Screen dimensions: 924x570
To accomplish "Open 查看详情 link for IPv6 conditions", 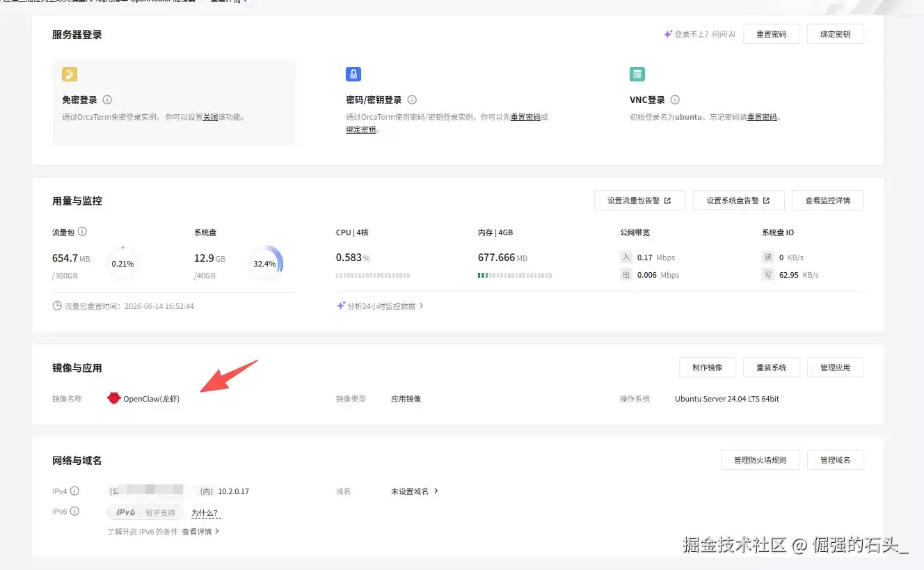I will click(x=200, y=531).
